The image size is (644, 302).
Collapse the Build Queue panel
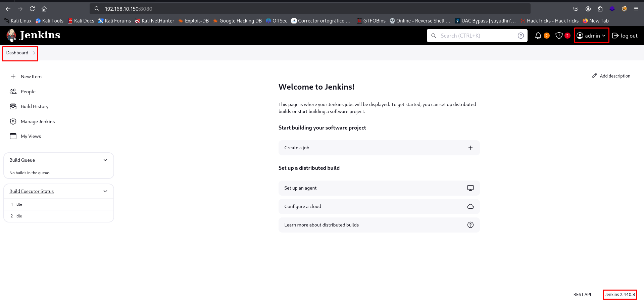105,160
